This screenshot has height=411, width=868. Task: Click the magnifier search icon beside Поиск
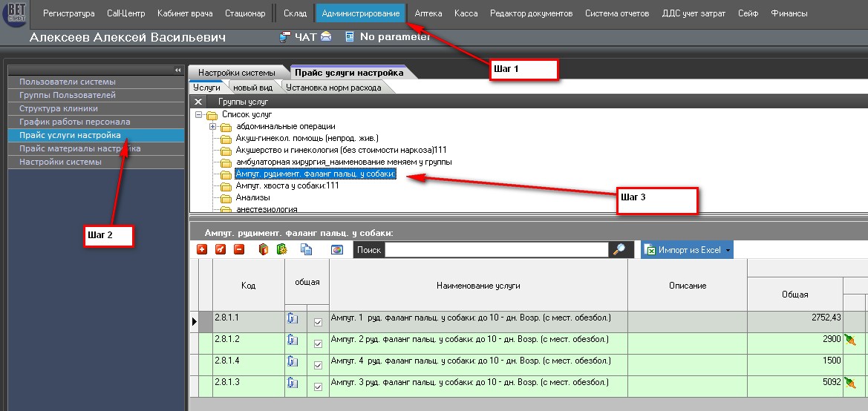click(619, 250)
